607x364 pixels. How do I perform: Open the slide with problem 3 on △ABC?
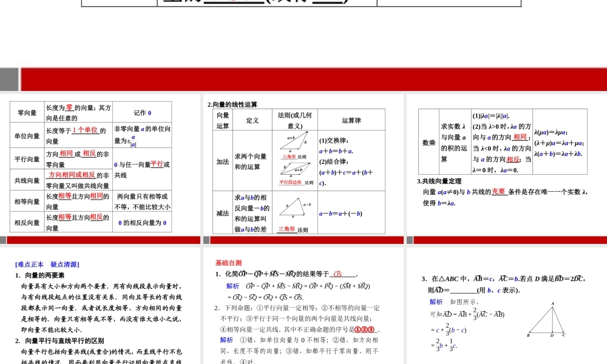point(507,306)
